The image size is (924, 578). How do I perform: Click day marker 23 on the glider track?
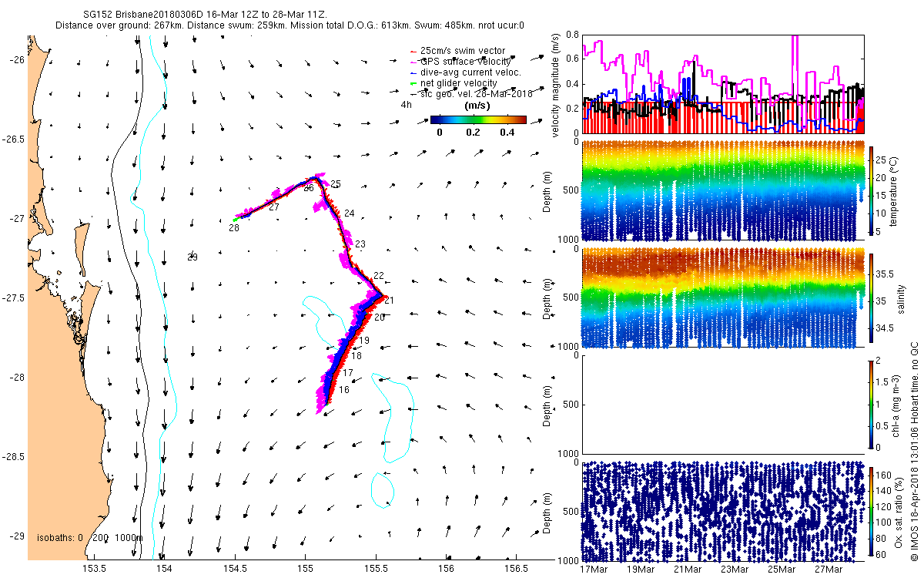(360, 244)
